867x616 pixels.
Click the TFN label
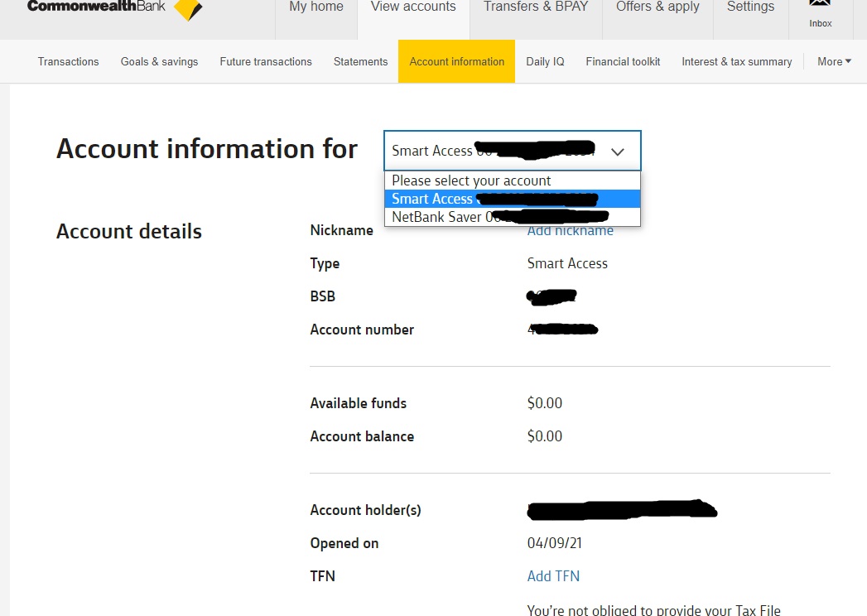coord(322,576)
